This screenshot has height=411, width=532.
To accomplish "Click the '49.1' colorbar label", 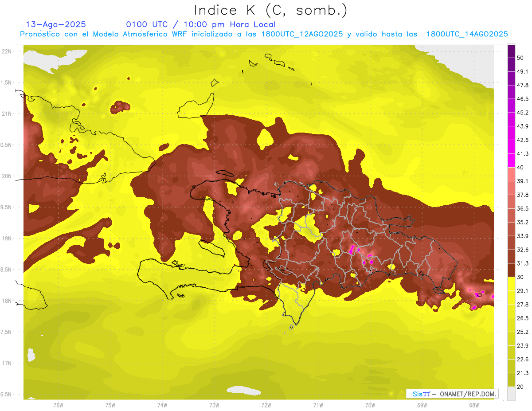I will click(523, 71).
